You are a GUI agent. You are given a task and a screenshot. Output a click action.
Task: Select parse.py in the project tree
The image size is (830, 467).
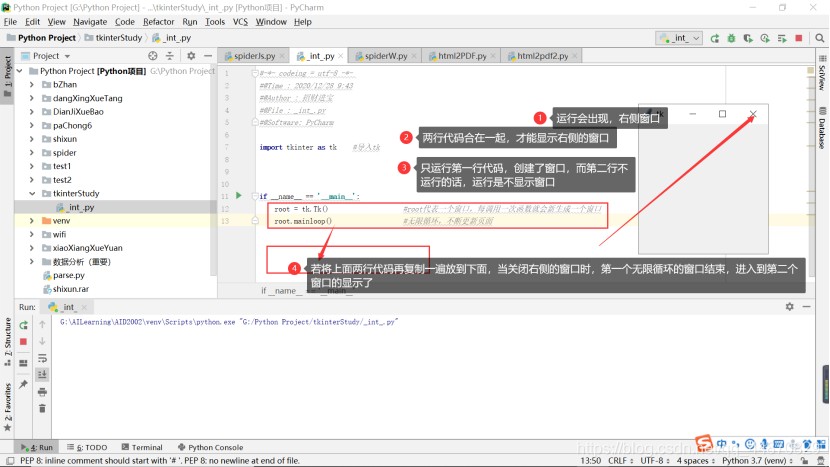click(x=68, y=274)
